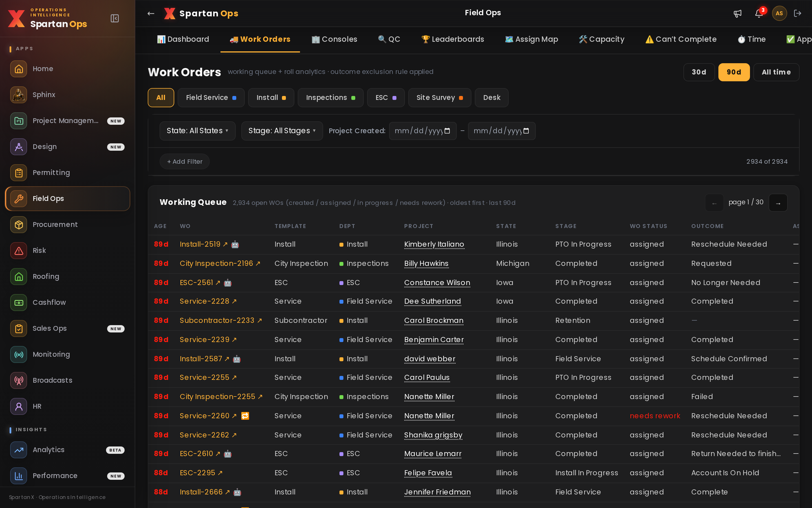Switch to the Consoles tab
Viewport: 812px width, 508px height.
335,39
